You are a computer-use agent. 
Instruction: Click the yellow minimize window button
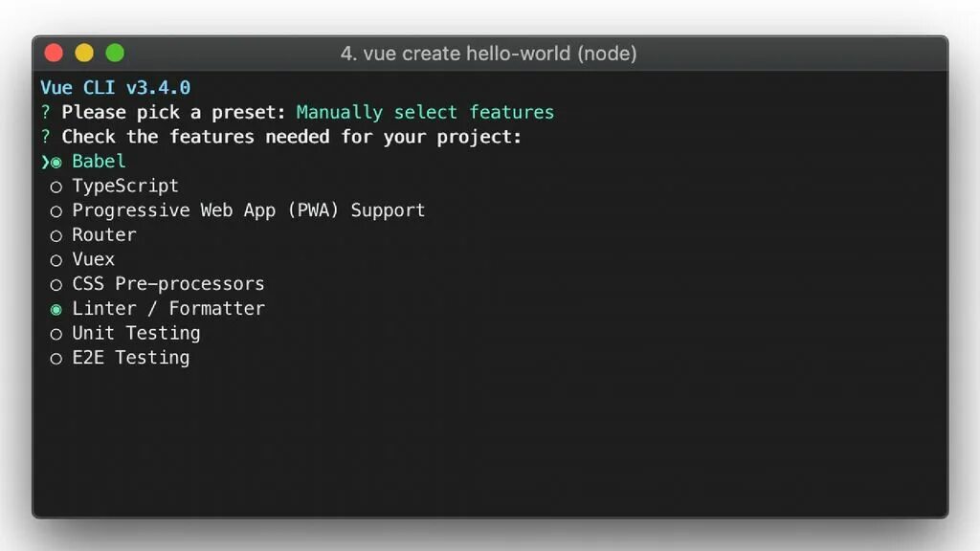point(84,54)
